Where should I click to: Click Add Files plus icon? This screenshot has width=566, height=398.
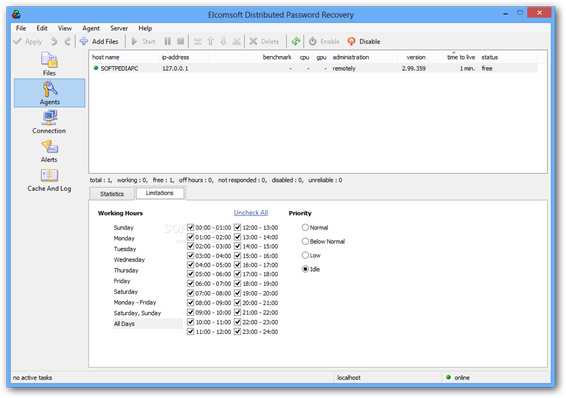(84, 41)
